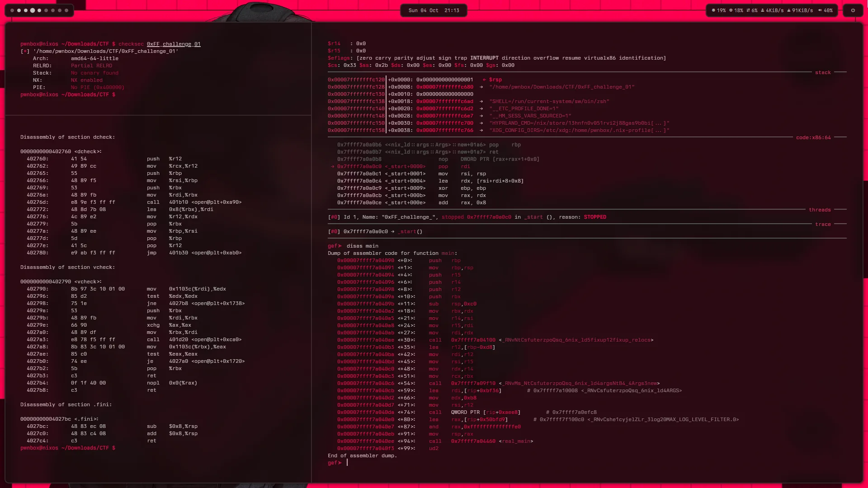Open the clock showing Sun 04 Oct 21:13

(434, 10)
